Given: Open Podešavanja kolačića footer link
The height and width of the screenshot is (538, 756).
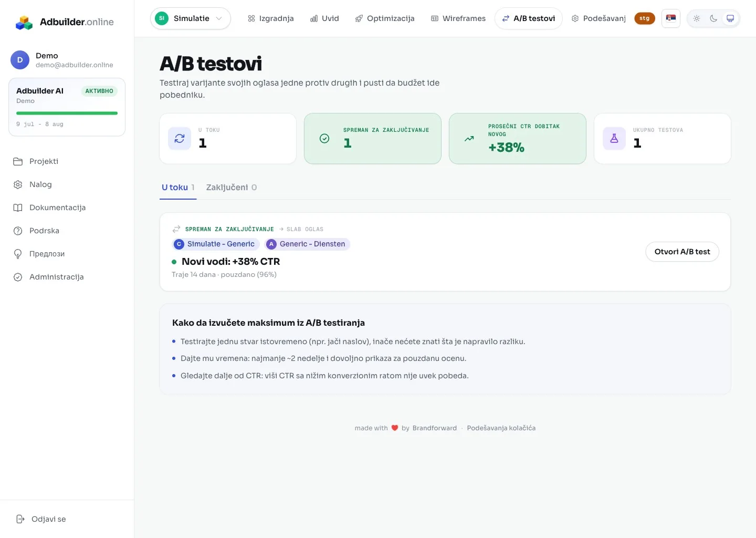Looking at the screenshot, I should (x=501, y=428).
